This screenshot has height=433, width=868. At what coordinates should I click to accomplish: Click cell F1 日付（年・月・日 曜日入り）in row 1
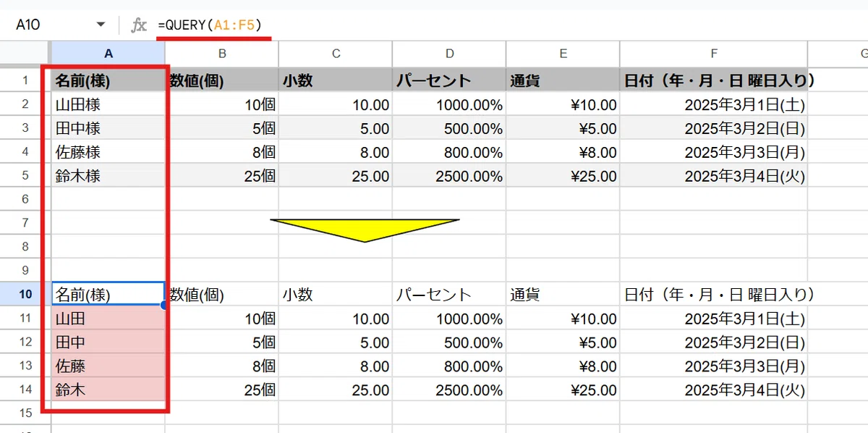[x=714, y=80]
